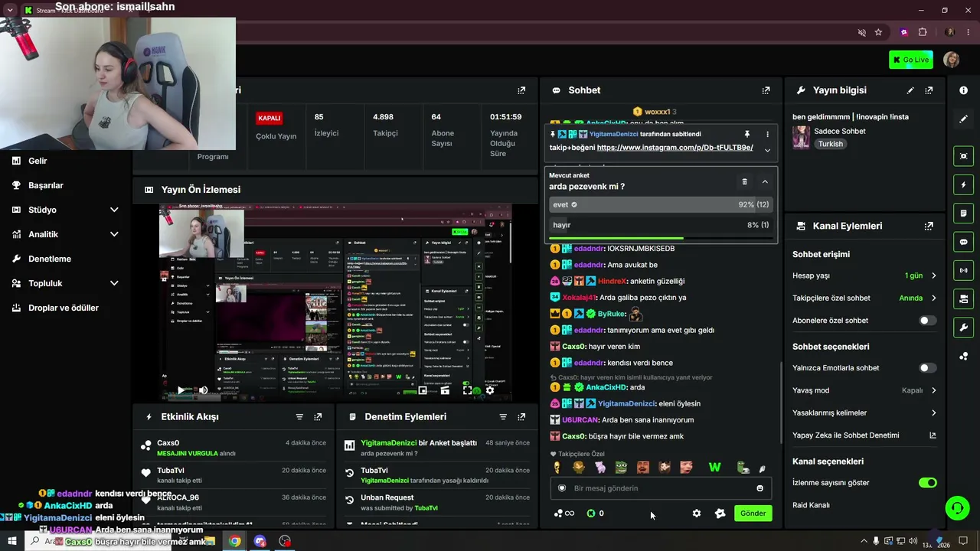980x551 pixels.
Task: Open the Instagram link in pinned message
Action: click(x=675, y=148)
